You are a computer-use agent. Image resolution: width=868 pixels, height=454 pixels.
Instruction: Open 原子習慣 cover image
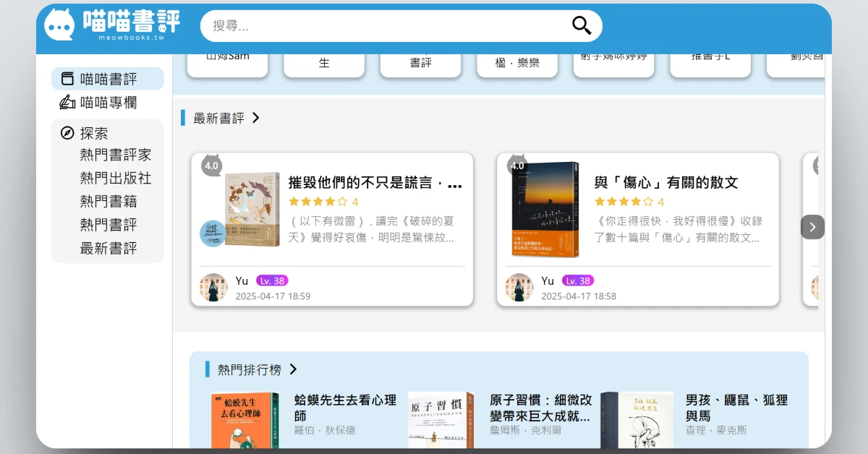click(441, 420)
